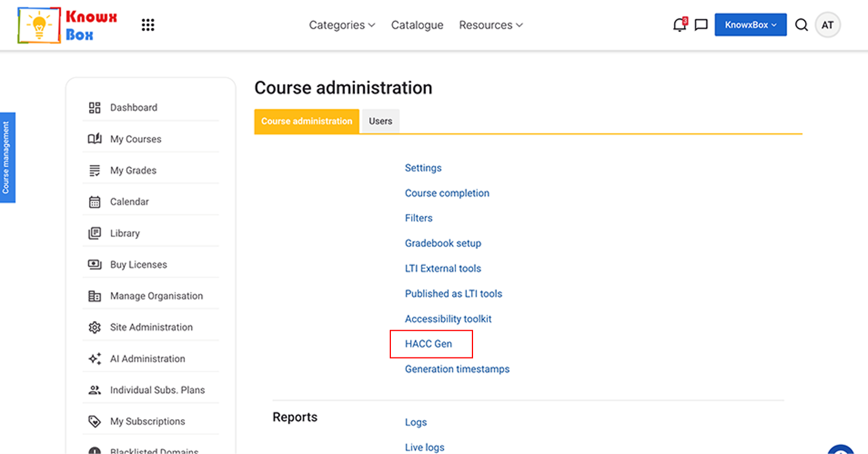Click the Site Administration gear icon
The height and width of the screenshot is (454, 868).
94,328
